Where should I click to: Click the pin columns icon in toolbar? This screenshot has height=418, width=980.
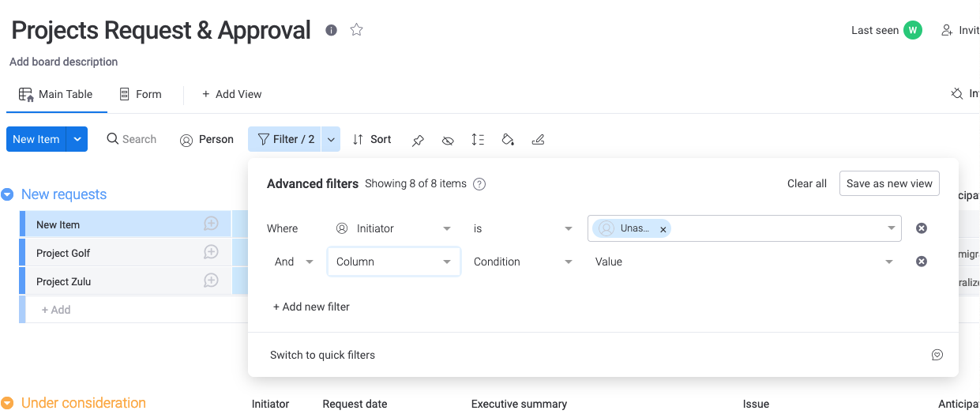[x=419, y=140]
